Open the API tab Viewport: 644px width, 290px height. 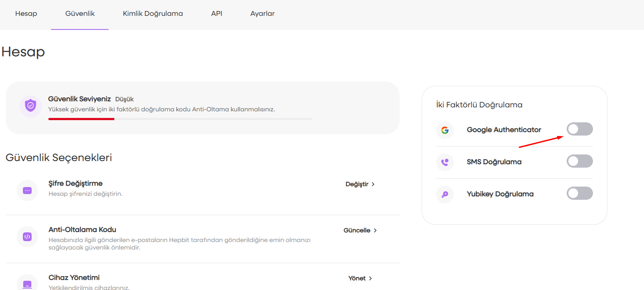[216, 14]
